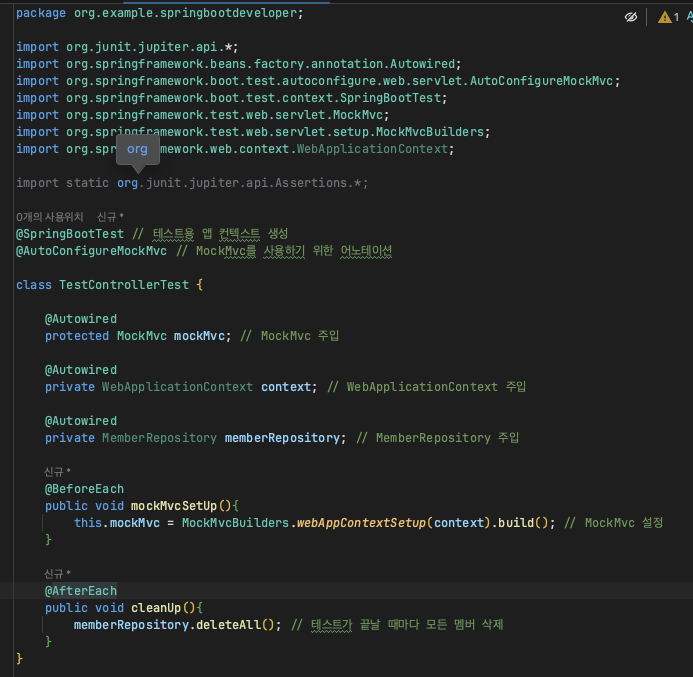
Task: Open the yellow warning indicator showing 1
Action: [668, 17]
